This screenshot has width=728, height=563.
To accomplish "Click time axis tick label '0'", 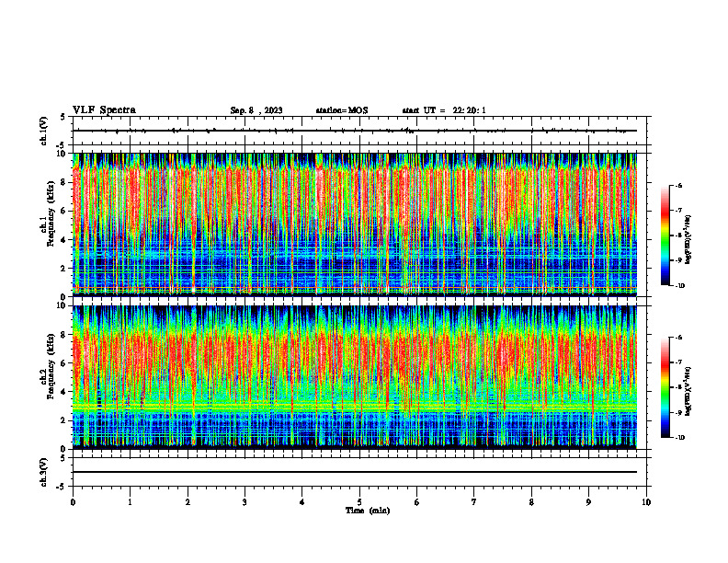I will click(73, 502).
